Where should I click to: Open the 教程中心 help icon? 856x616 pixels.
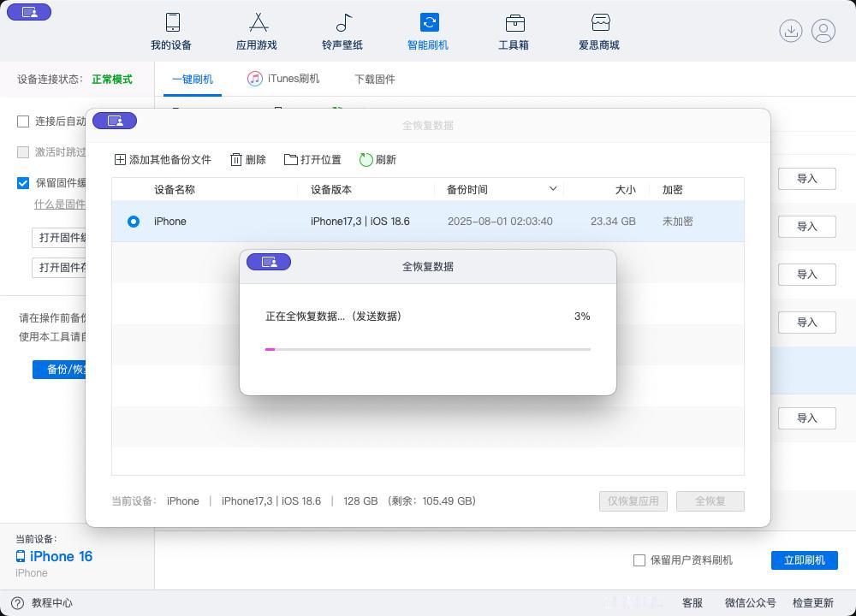[17, 603]
